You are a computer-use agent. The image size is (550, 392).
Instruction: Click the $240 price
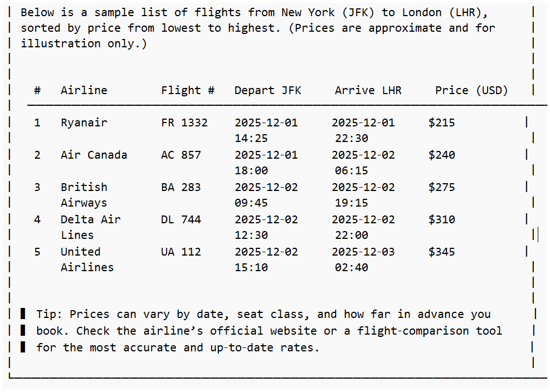pyautogui.click(x=441, y=155)
